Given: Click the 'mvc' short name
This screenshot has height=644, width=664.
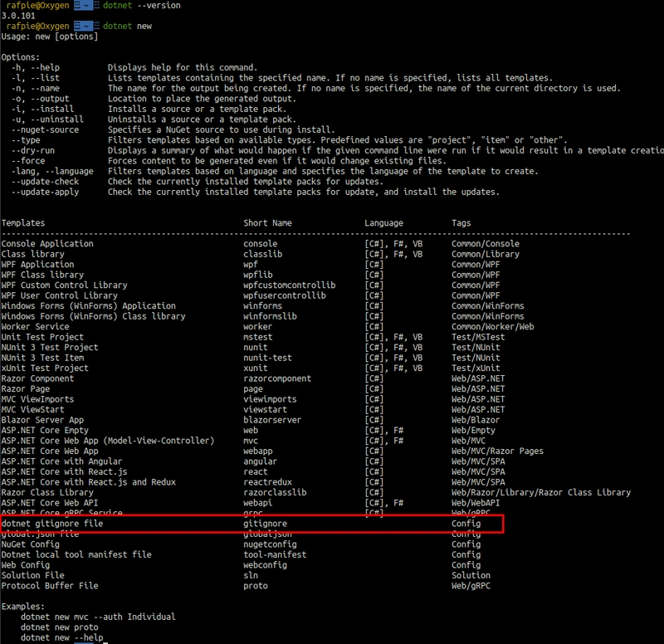Looking at the screenshot, I should pos(251,442).
